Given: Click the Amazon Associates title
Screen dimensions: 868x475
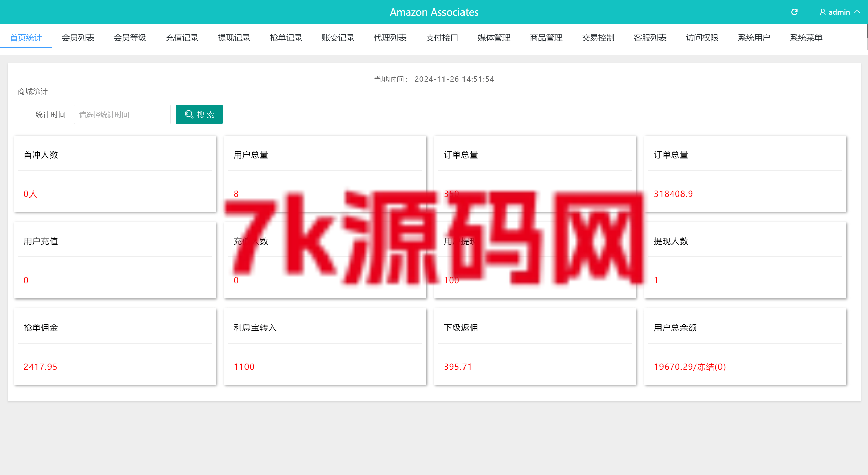Looking at the screenshot, I should pos(434,12).
